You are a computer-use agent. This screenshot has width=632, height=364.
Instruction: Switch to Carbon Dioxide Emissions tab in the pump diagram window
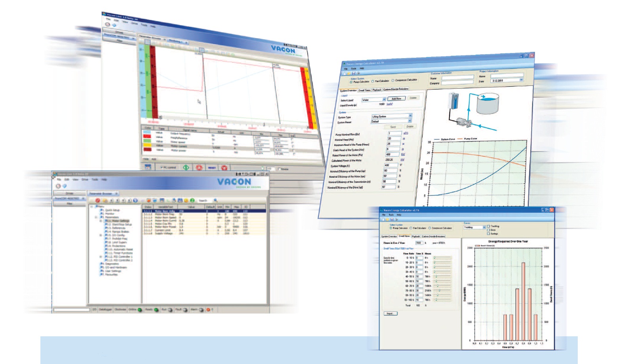coord(396,89)
